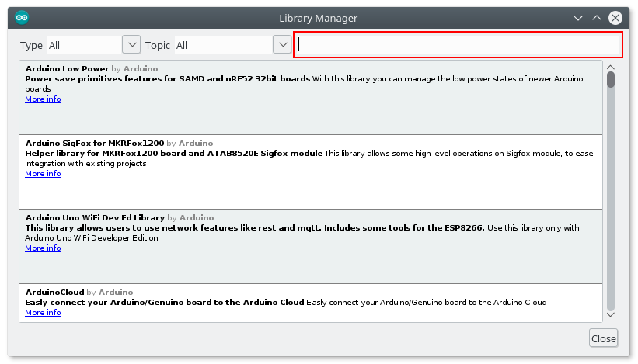Focus the library search text field
Viewport: 638px width, 364px height.
pyautogui.click(x=458, y=45)
